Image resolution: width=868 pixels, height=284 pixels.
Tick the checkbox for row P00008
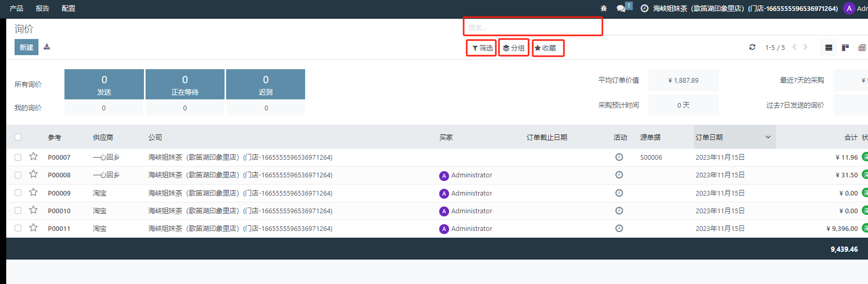pos(18,175)
